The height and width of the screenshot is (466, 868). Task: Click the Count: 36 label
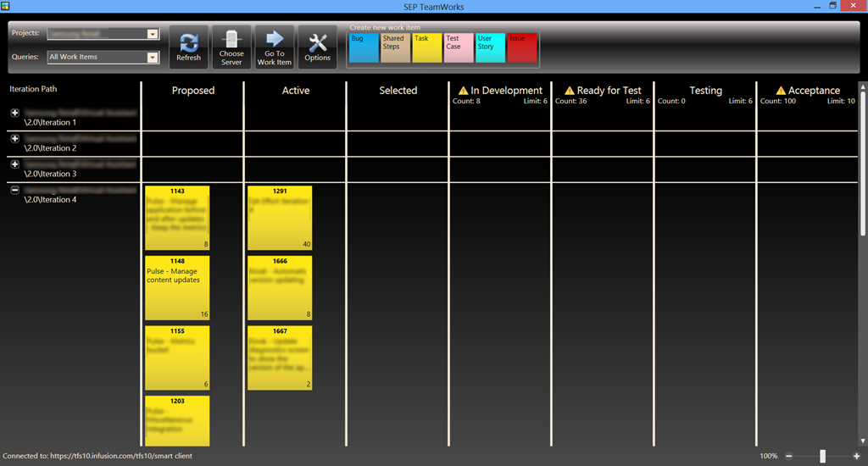[x=570, y=101]
